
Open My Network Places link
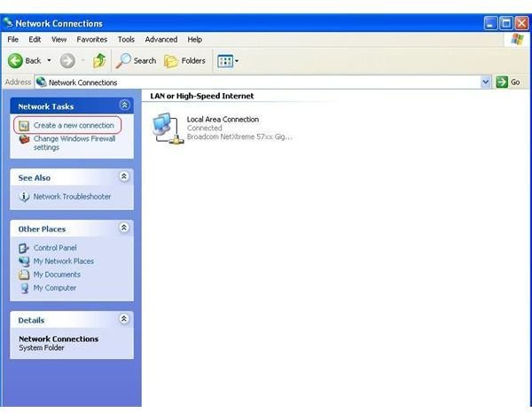(64, 261)
